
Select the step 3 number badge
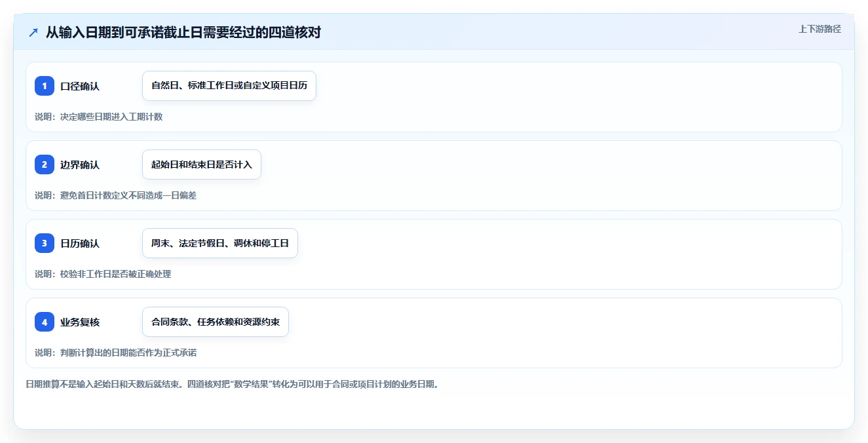45,243
